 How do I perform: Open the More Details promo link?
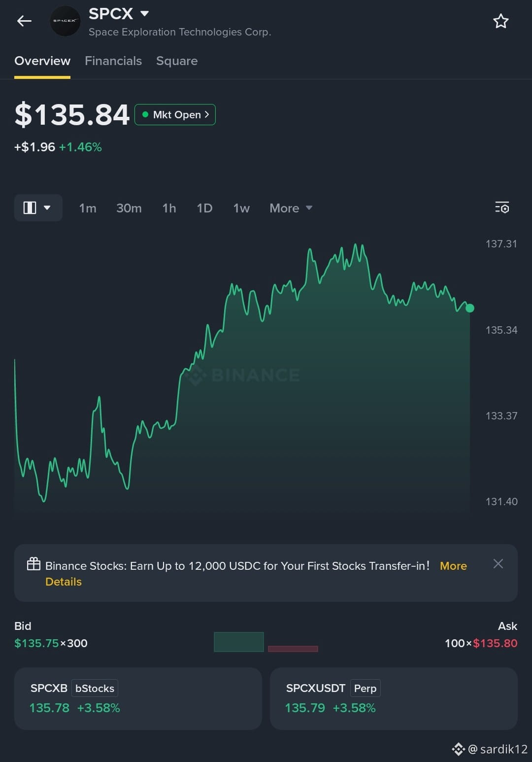pos(453,566)
